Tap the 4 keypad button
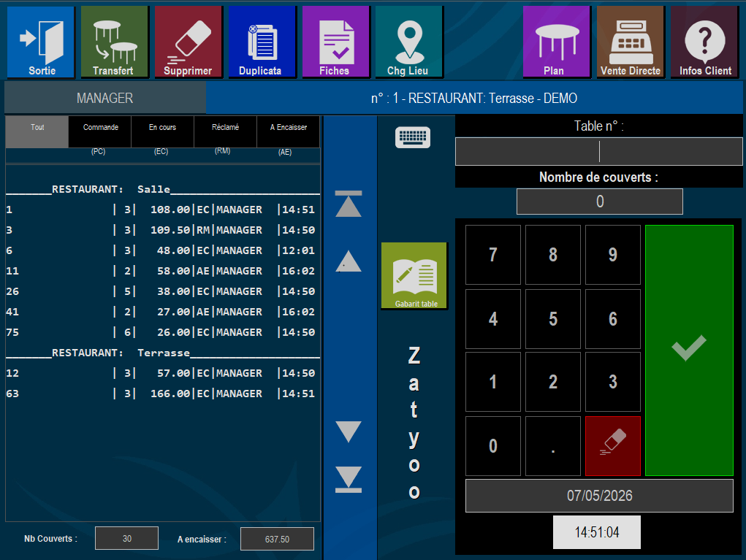 493,319
